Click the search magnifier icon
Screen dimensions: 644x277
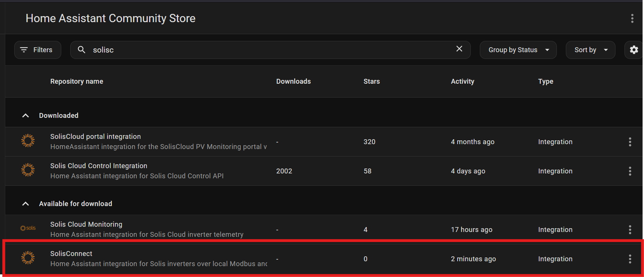(x=82, y=50)
